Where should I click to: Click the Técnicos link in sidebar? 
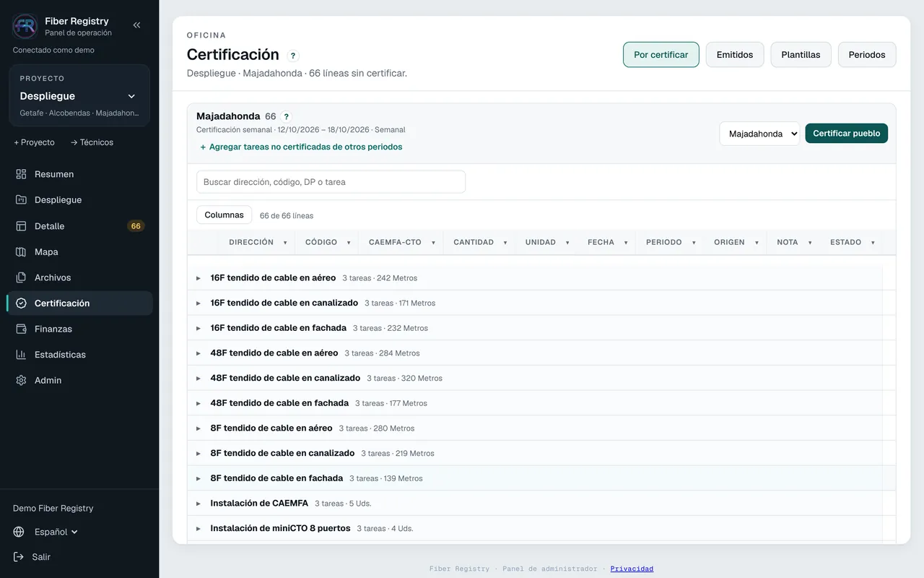[92, 142]
